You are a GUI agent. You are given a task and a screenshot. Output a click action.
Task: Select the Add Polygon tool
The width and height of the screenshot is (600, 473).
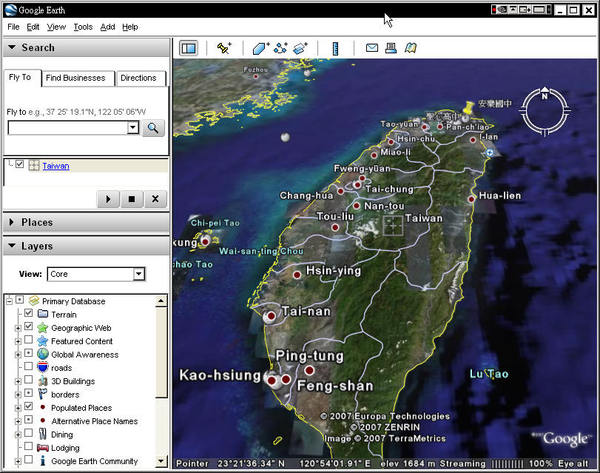coord(261,49)
